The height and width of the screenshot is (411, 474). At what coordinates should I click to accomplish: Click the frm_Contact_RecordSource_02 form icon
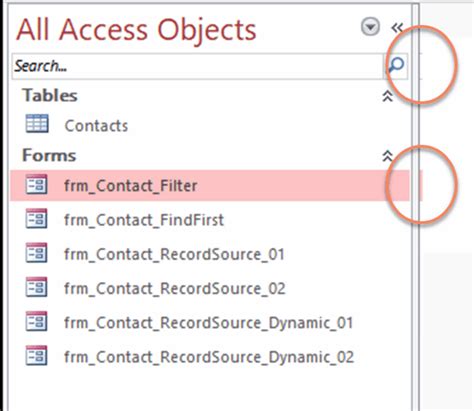(37, 287)
